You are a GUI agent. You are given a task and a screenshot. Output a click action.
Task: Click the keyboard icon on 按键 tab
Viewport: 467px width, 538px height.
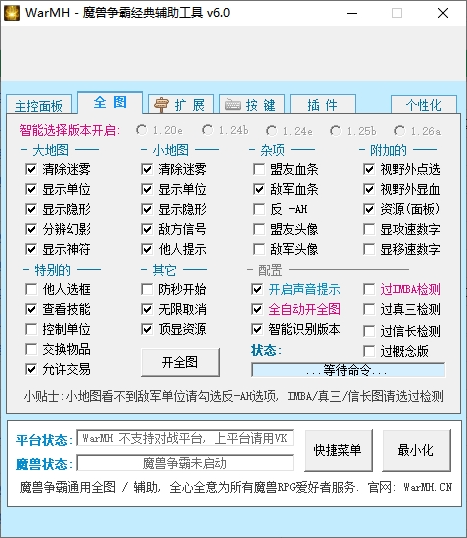click(233, 105)
